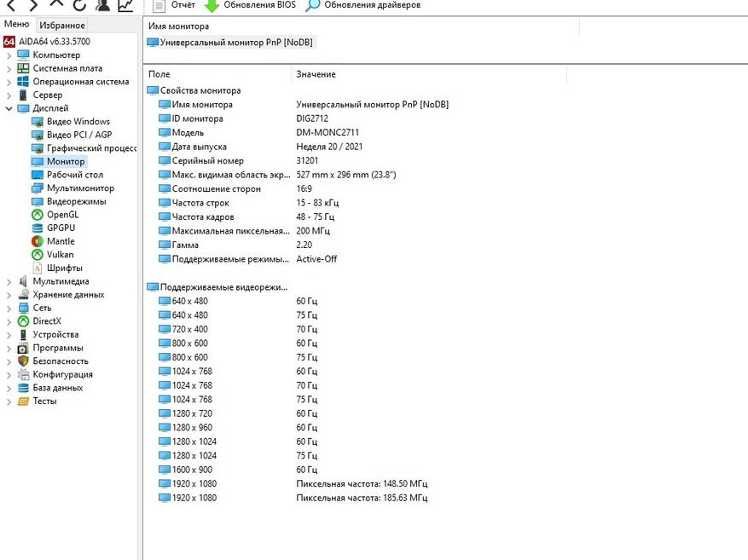Open the graph chart toolbar icon
Screen dimensions: 748x560
pyautogui.click(x=125, y=5)
